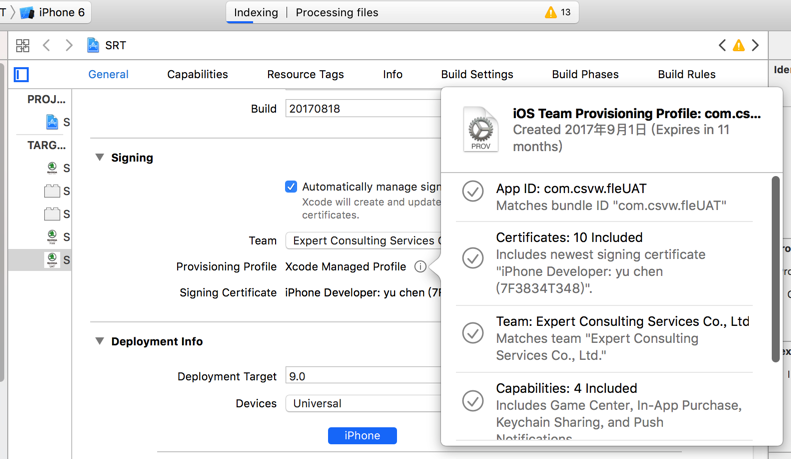Click the yellow warning triangle showing 13 issues

tap(551, 13)
